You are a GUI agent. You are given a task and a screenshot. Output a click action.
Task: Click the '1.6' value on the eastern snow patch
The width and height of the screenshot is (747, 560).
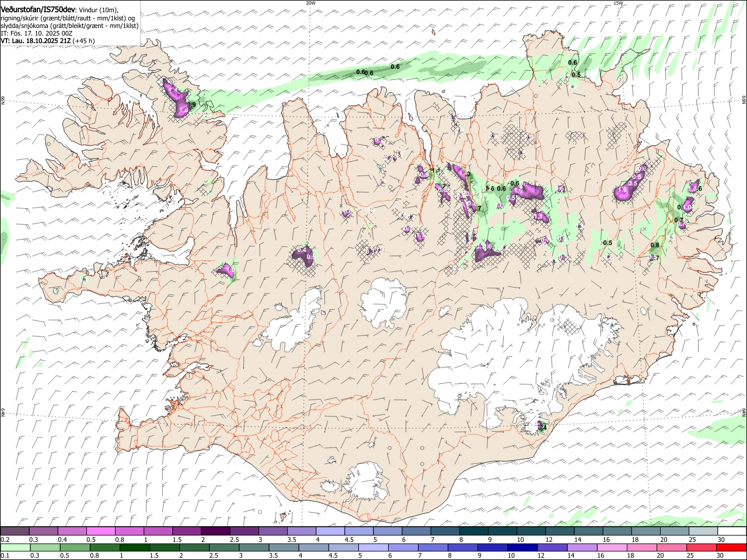point(622,190)
